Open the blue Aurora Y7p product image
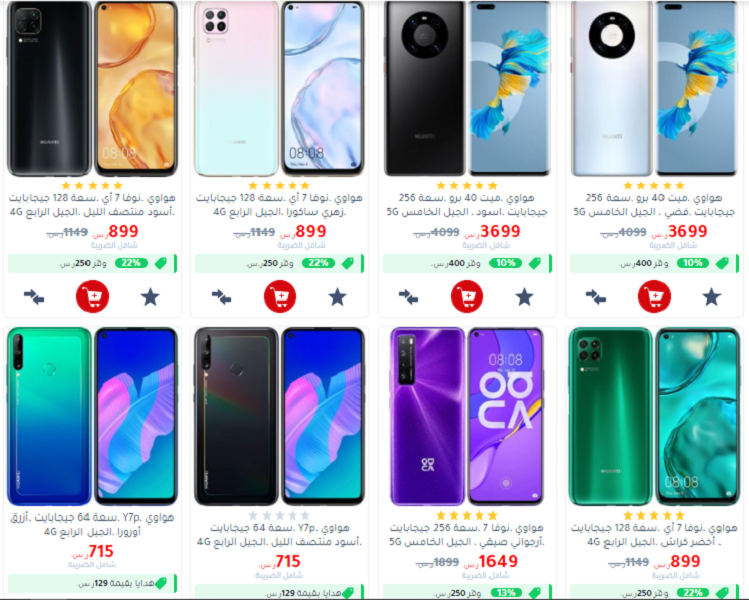Screen dimensions: 749x600 pos(92,416)
